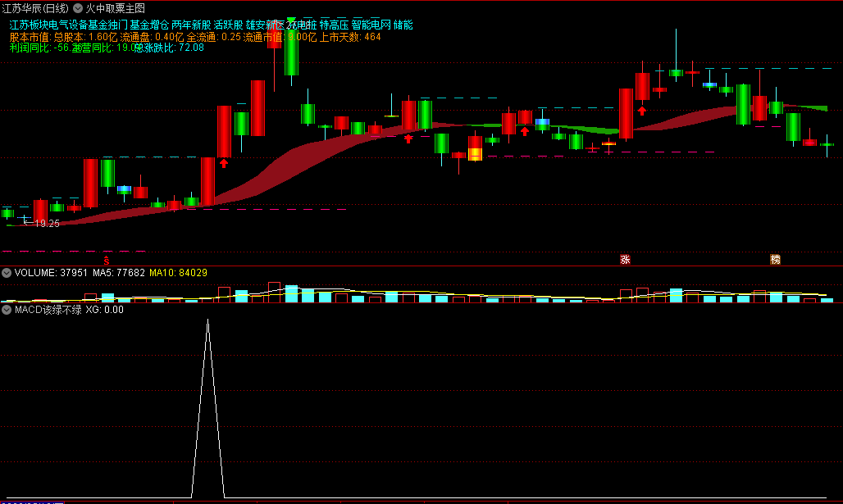The height and width of the screenshot is (504, 843).
Task: Click the 火中取栗主图 indicator name
Action: click(x=115, y=8)
